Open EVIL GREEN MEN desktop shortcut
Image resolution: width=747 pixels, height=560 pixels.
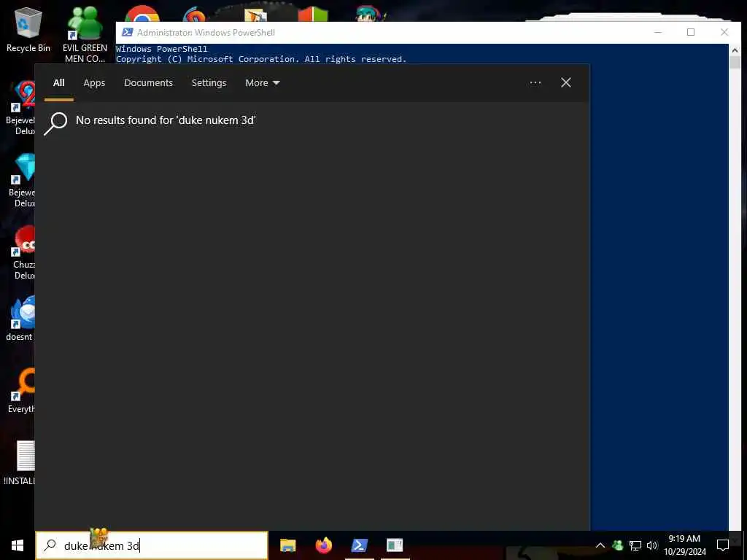point(85,34)
